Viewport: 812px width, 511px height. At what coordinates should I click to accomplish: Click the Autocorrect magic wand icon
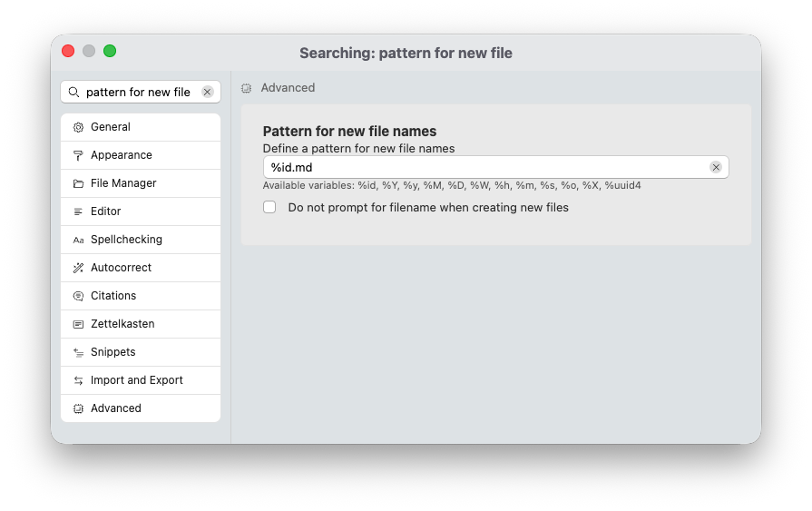coord(78,268)
